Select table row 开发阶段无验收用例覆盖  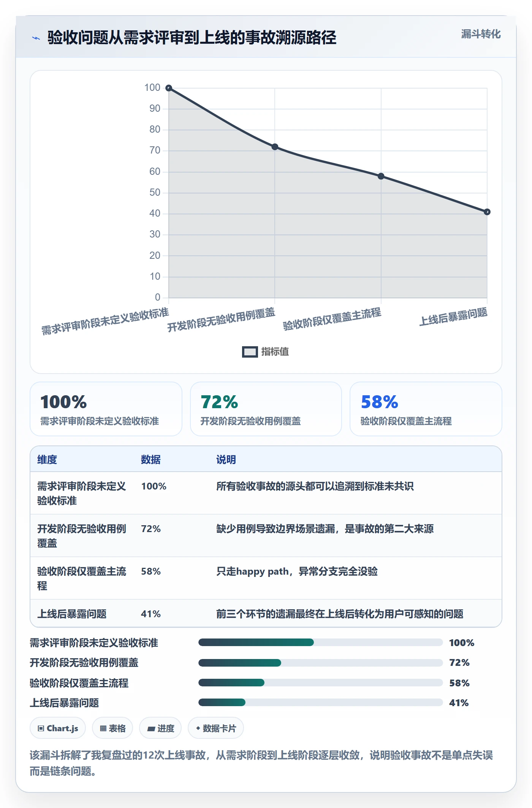tap(266, 536)
